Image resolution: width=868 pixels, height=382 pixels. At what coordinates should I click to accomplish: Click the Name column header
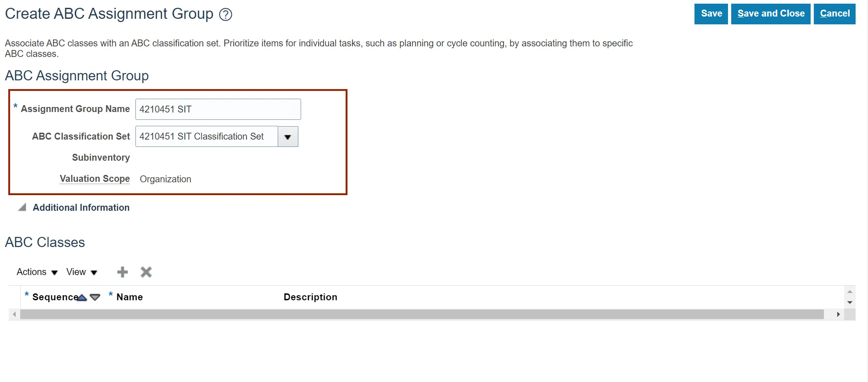click(129, 298)
